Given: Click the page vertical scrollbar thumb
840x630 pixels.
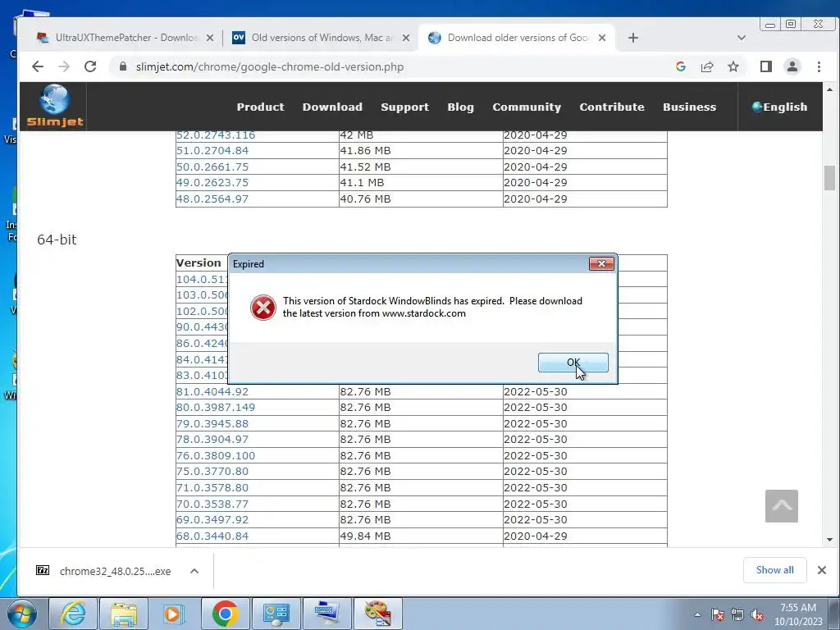Looking at the screenshot, I should coord(829,178).
